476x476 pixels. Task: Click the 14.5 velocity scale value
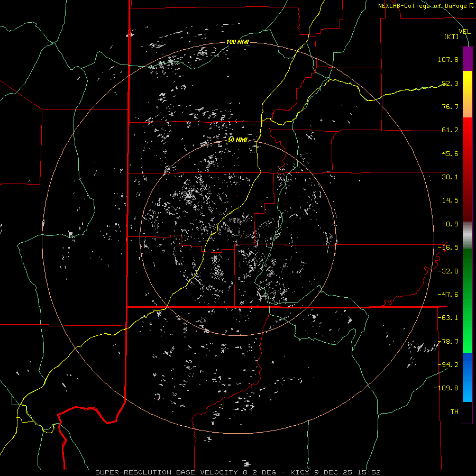coord(450,200)
